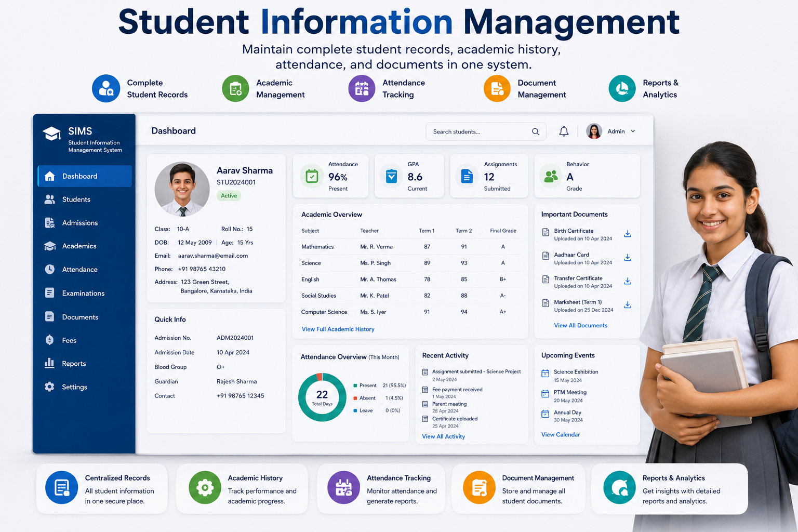
Task: Click the Mathematics subject row
Action: (x=410, y=247)
